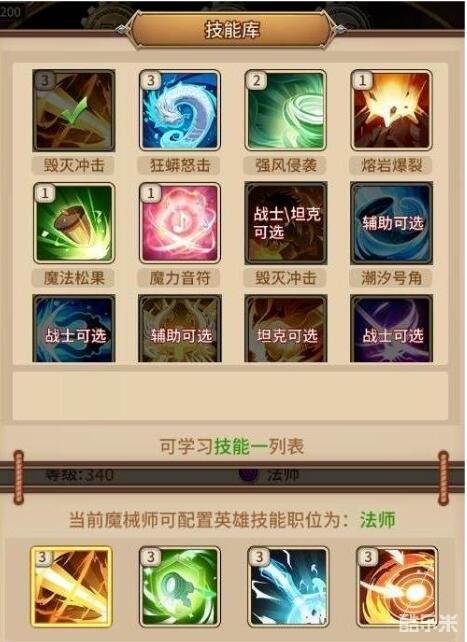
Task: Select the blue level 3 lightning skill slot
Action: coord(288,587)
